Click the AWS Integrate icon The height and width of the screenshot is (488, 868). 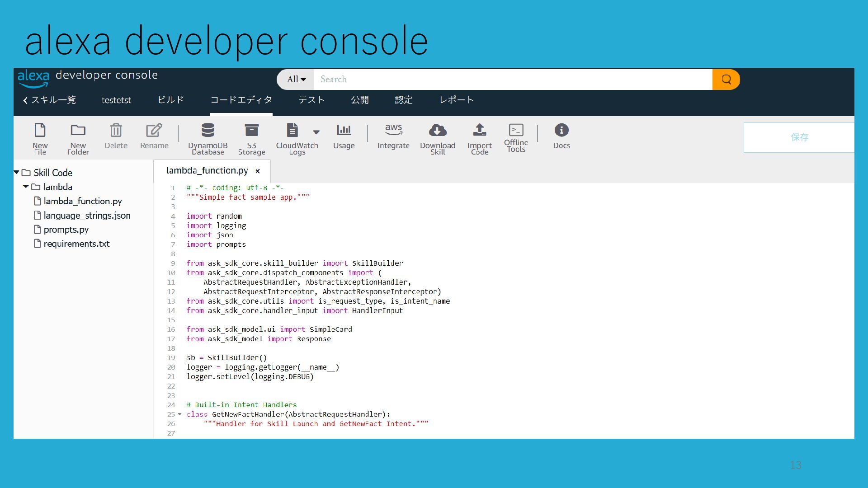click(393, 131)
